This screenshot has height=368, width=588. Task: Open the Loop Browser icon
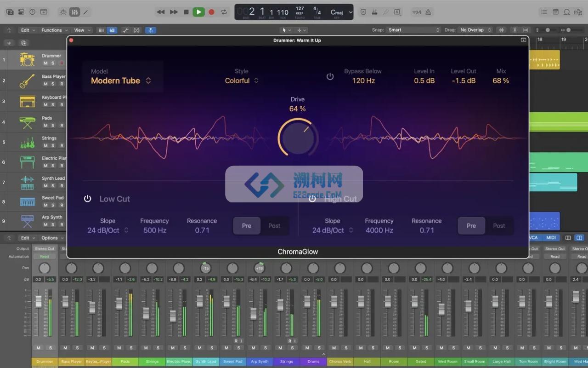(567, 12)
